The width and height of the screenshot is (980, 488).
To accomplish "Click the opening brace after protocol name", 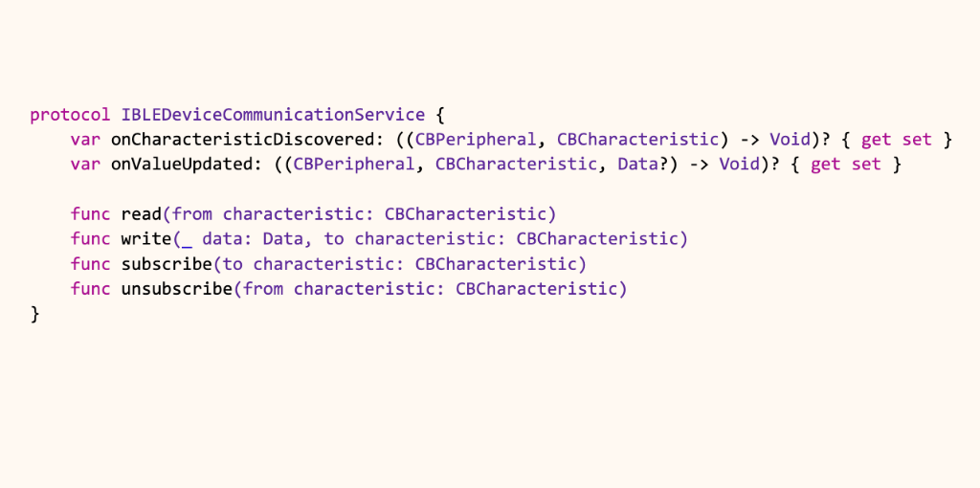I will point(441,116).
